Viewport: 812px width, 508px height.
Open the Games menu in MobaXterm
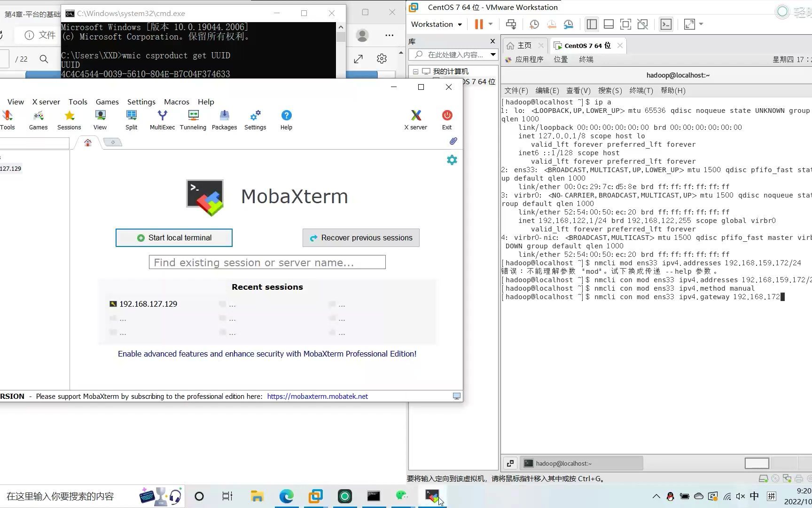pyautogui.click(x=107, y=102)
